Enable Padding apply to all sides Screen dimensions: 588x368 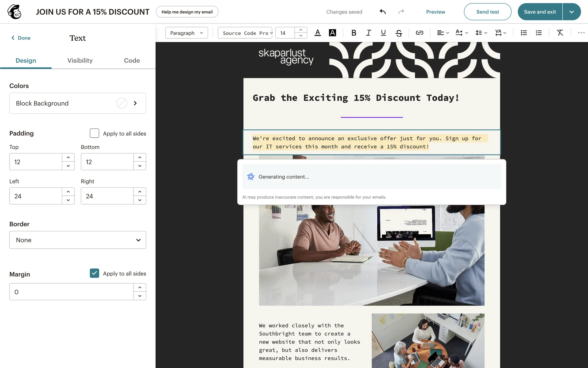[94, 133]
